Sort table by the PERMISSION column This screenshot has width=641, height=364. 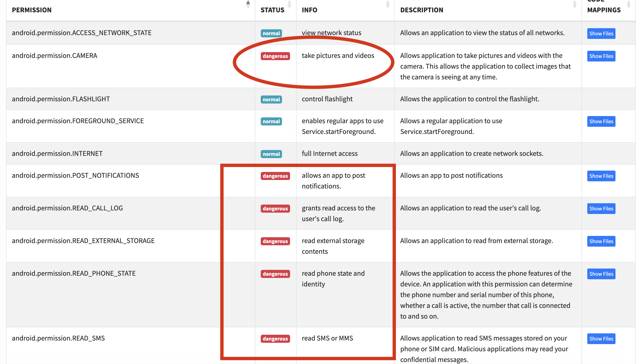248,4
